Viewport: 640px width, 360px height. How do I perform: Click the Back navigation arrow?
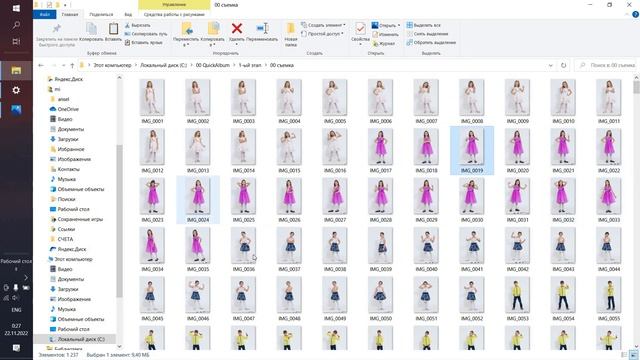41,65
